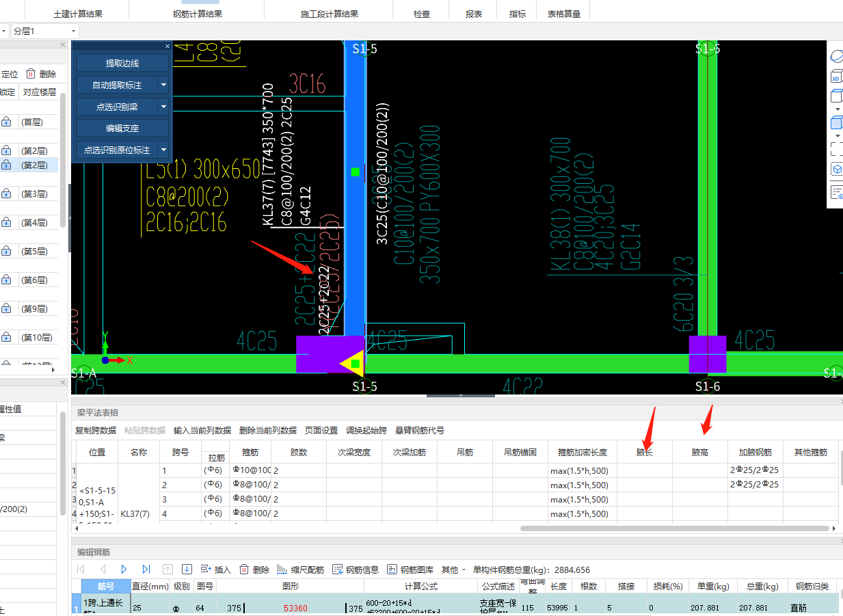Toggle the 3D view cube icon

(x=837, y=76)
